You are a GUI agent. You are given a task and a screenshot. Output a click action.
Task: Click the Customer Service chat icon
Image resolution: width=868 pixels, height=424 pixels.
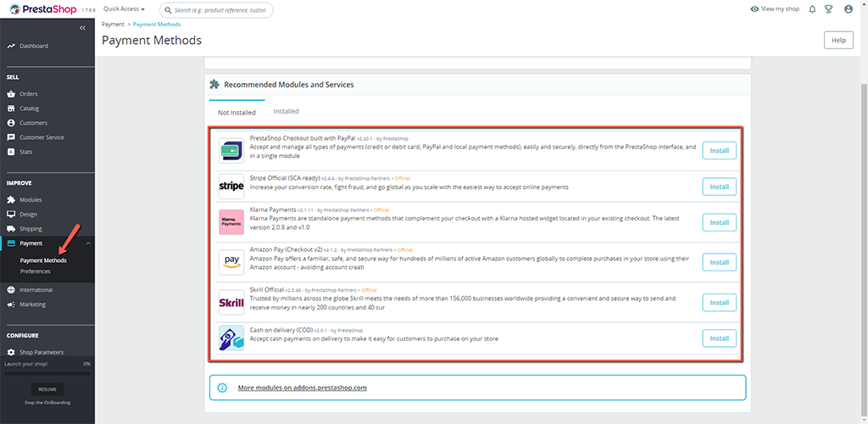click(x=11, y=137)
